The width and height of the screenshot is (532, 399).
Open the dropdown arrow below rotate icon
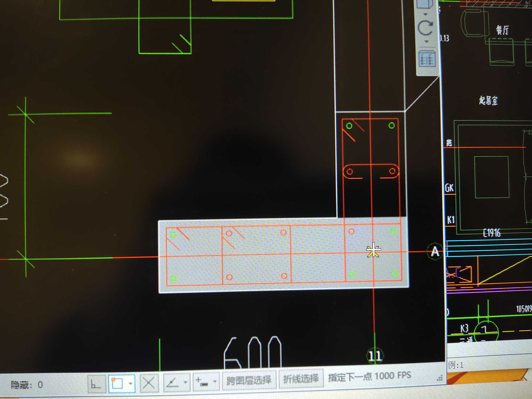tap(426, 41)
